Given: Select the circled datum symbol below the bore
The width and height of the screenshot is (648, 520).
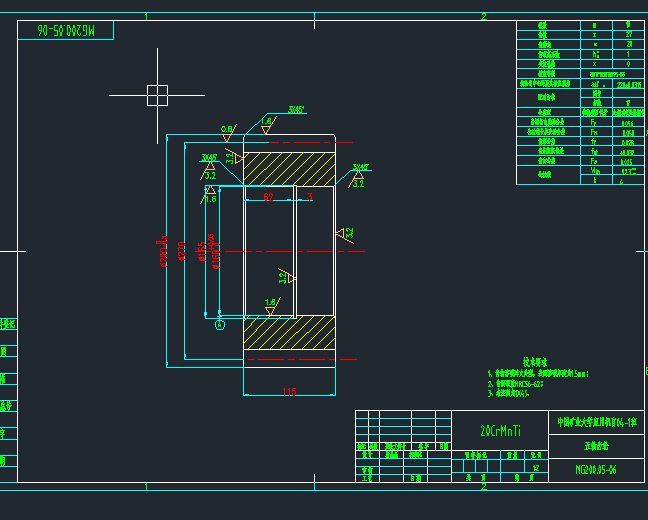Looking at the screenshot, I should 220,325.
